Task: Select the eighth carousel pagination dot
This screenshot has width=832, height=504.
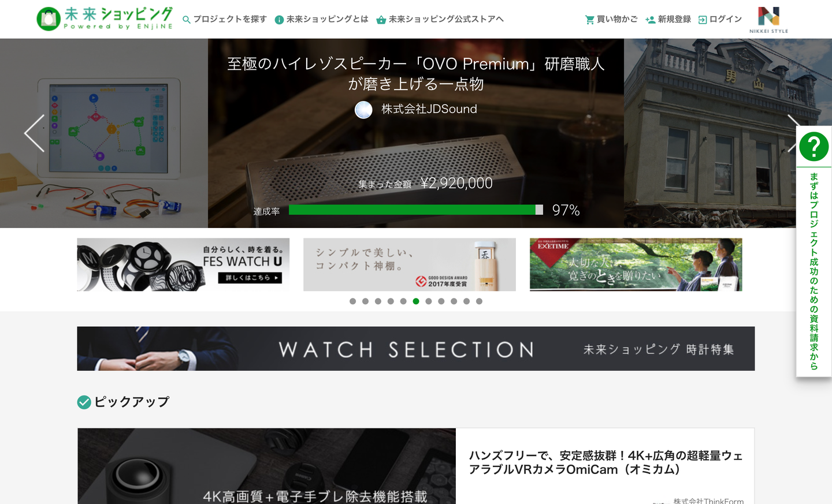Action: coord(441,301)
